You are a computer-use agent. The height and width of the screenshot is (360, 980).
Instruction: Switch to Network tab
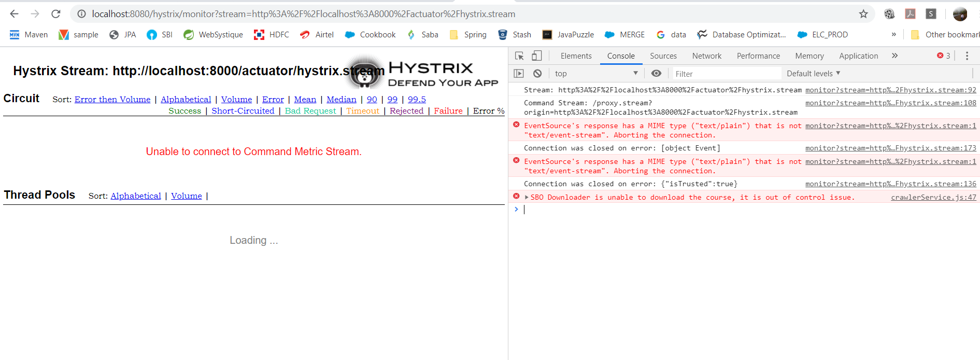click(707, 56)
